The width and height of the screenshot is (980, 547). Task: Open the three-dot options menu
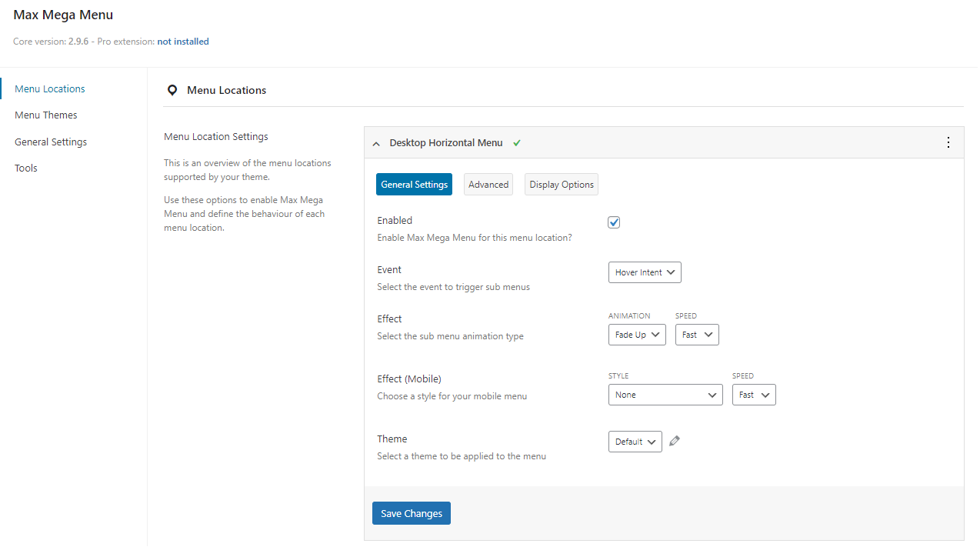coord(948,142)
